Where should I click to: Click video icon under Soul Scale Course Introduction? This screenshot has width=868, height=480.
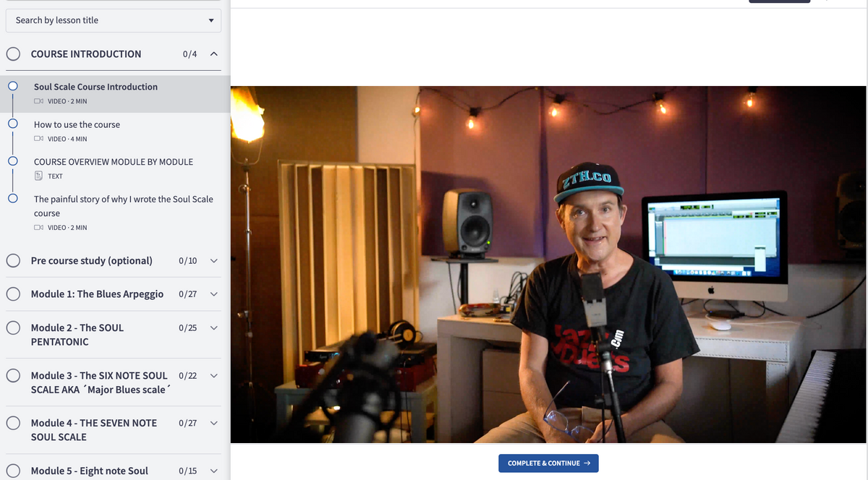click(x=39, y=101)
